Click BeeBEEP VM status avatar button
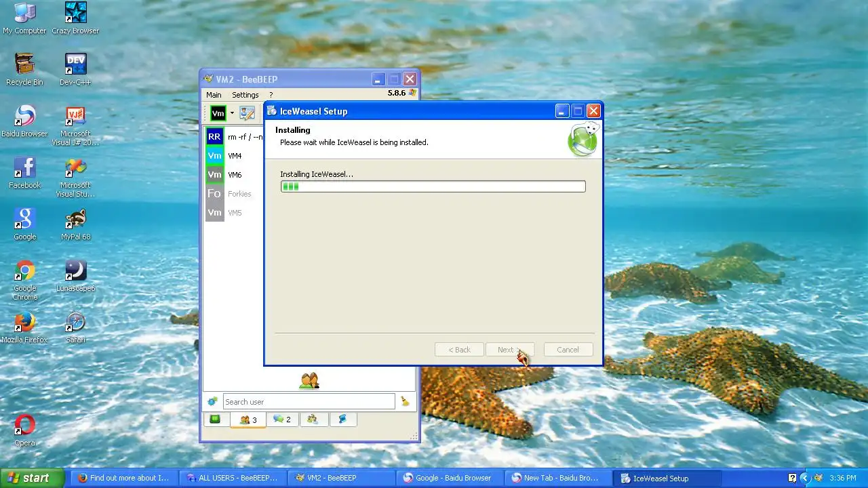Screen dimensions: 868x488 218,113
